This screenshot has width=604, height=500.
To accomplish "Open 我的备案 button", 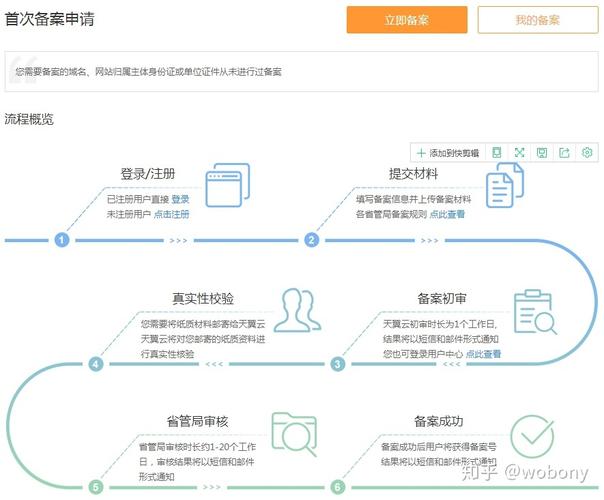I will point(538,20).
